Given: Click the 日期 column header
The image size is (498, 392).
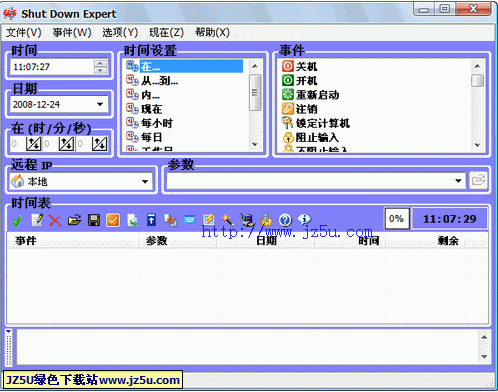Looking at the screenshot, I should 266,241.
